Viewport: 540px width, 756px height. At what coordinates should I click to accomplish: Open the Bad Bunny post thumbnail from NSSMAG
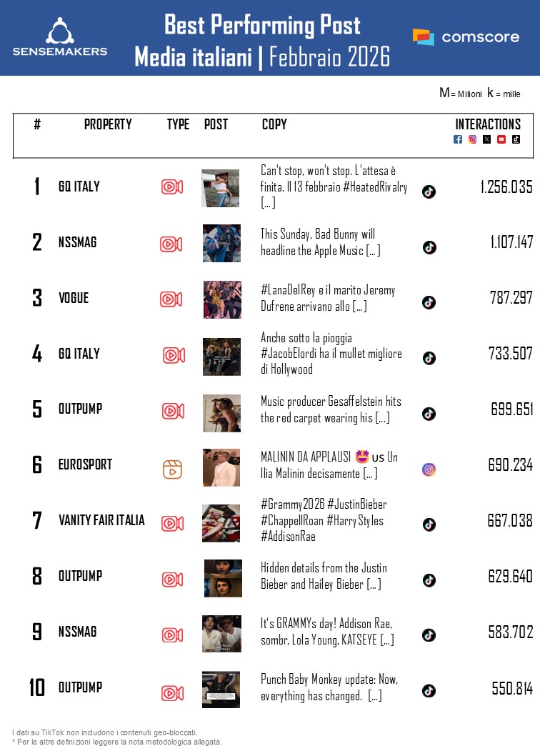pyautogui.click(x=221, y=244)
